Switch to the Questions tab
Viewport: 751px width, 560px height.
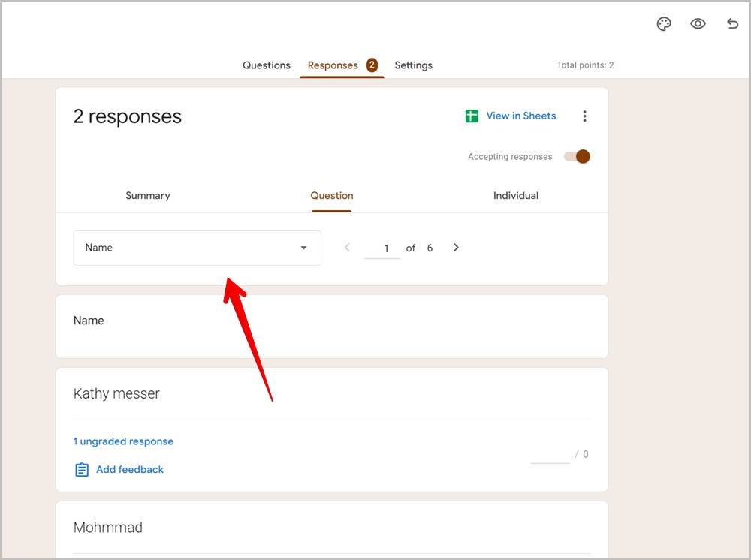[x=267, y=65]
